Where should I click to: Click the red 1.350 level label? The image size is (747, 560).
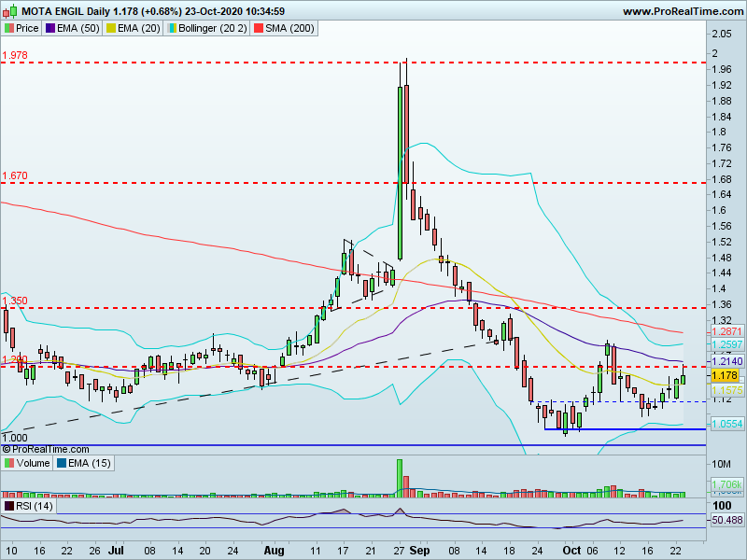click(15, 301)
